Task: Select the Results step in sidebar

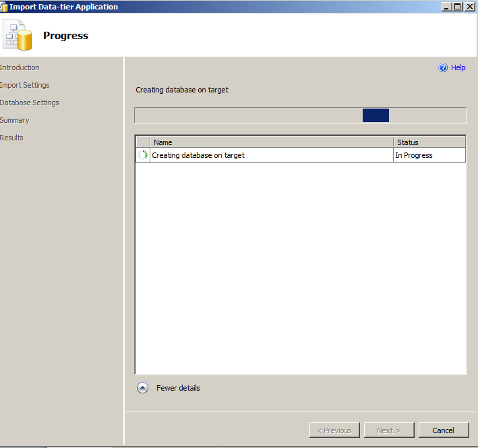Action: click(11, 138)
